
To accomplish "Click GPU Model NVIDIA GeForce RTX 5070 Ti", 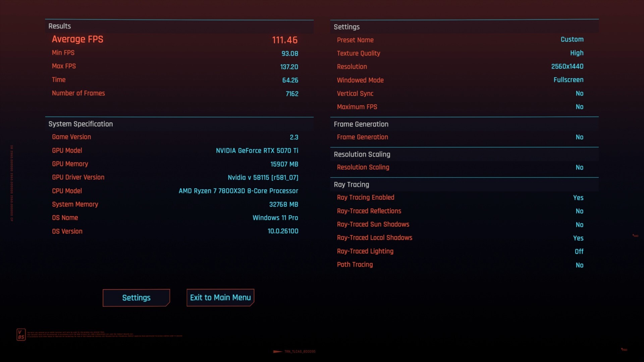I will click(x=257, y=151).
